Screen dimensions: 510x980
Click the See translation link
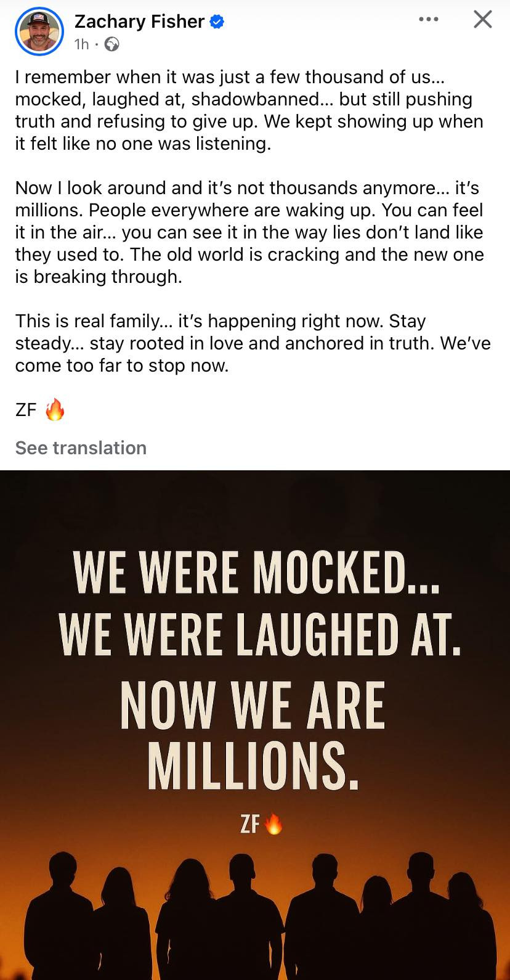click(81, 447)
